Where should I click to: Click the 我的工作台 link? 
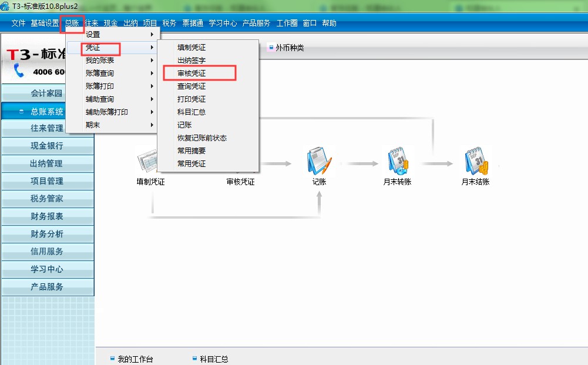(135, 359)
